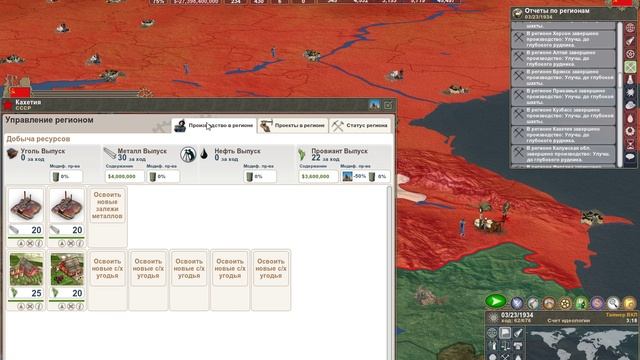Open the gear wheel department round icon
The image size is (640, 360).
(565, 303)
